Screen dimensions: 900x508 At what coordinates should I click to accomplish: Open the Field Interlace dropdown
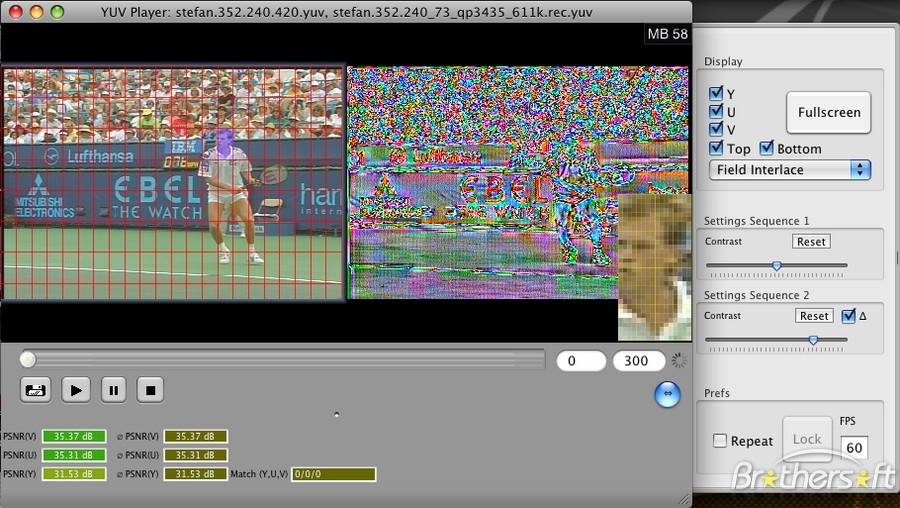(x=790, y=169)
